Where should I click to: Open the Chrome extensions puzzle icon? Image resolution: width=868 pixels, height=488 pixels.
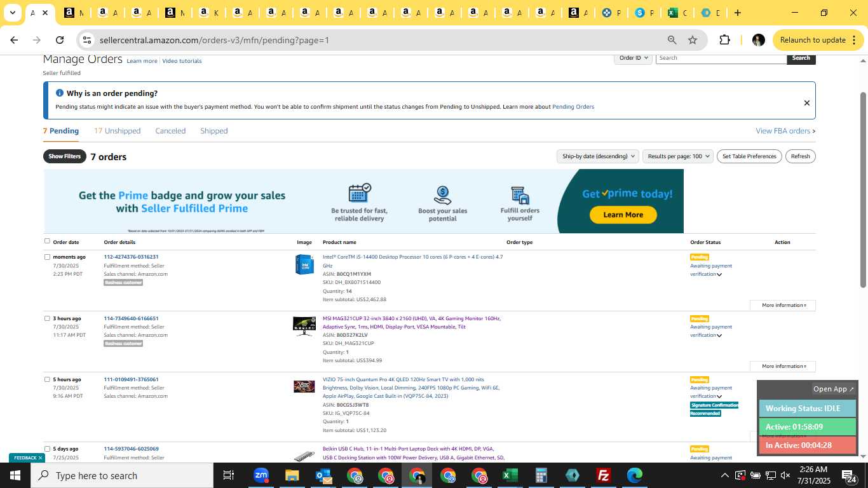click(724, 40)
